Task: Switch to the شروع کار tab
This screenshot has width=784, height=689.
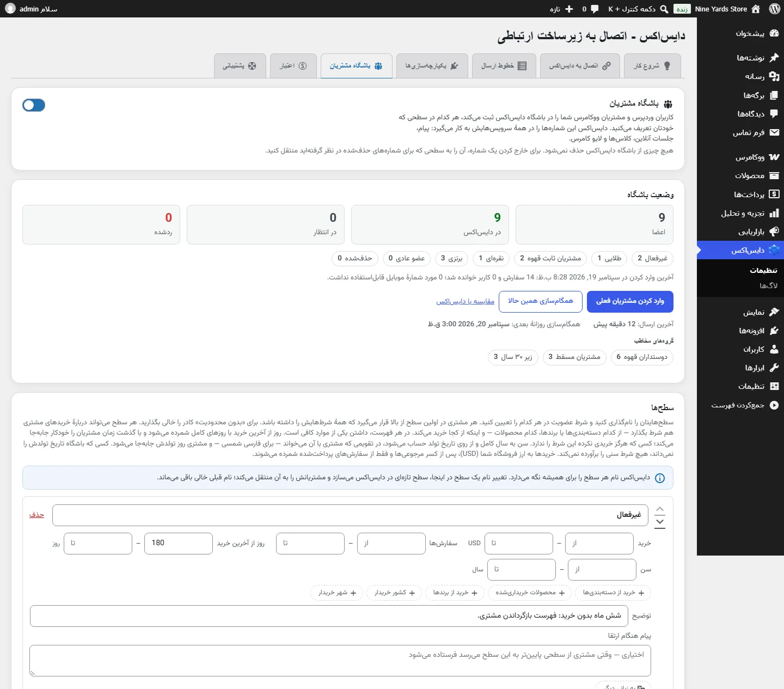Action: 652,66
